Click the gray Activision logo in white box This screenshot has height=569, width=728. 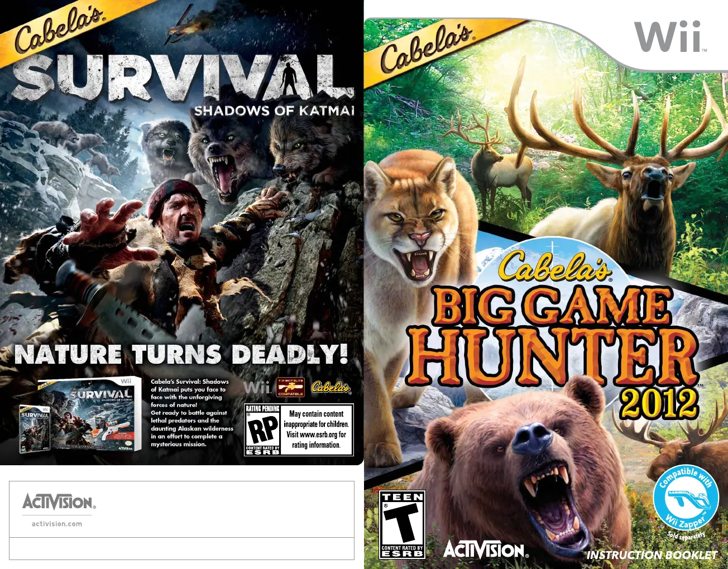(x=59, y=502)
